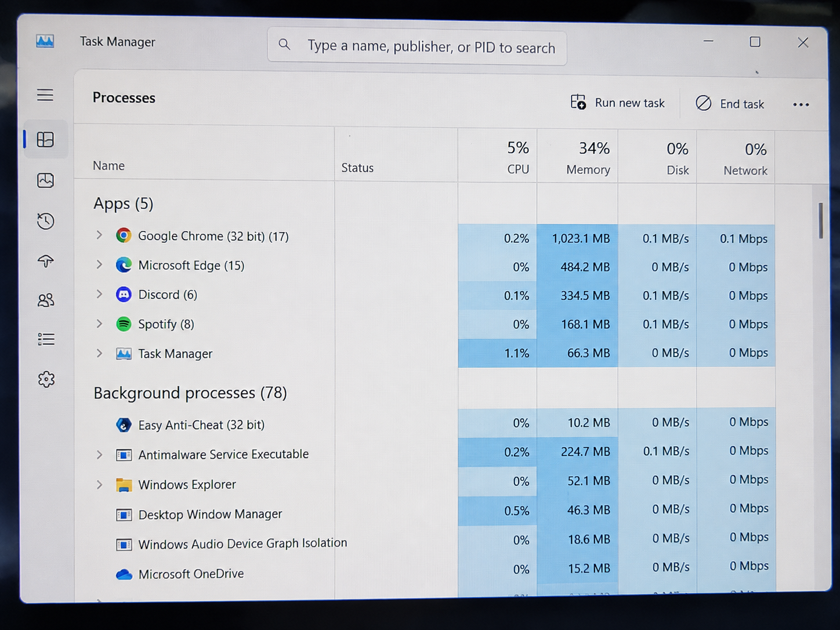Image resolution: width=840 pixels, height=630 pixels.
Task: Sort processes by Name column
Action: tap(108, 166)
